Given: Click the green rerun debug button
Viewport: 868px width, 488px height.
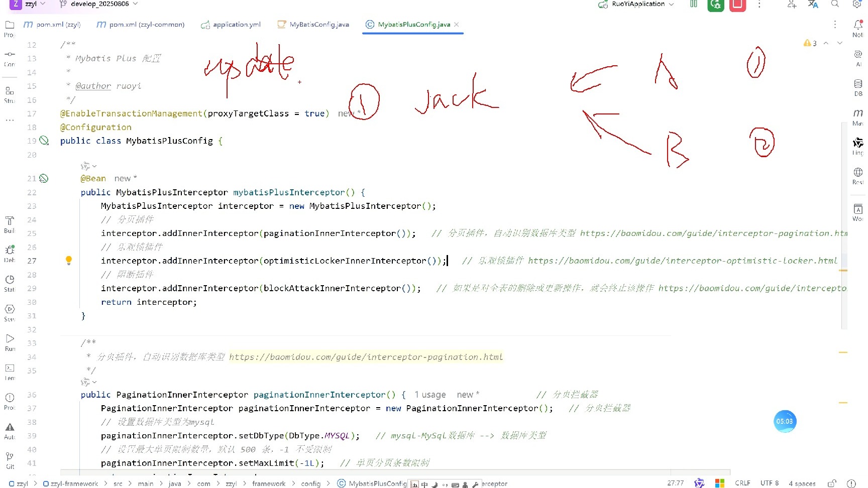Looking at the screenshot, I should pyautogui.click(x=716, y=5).
